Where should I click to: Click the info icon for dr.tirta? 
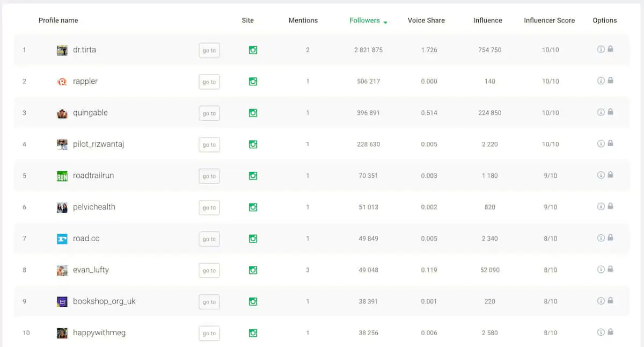coord(601,49)
